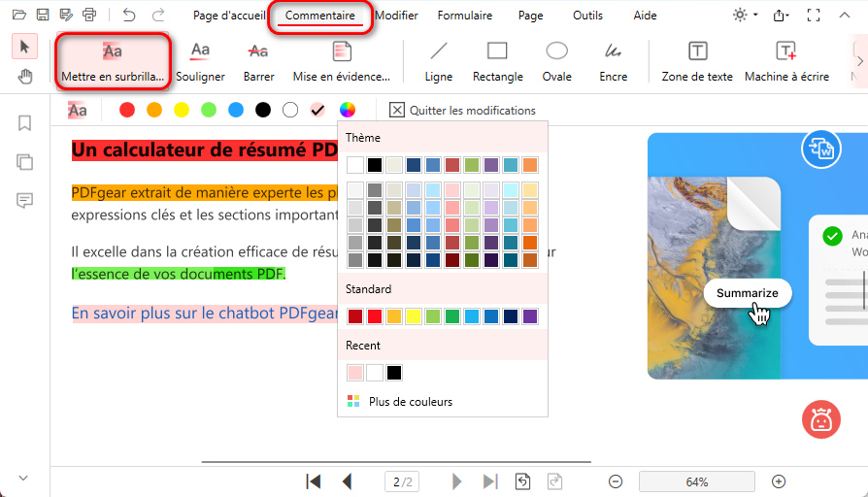Expand the left sidebar bottom chevron
868x497 pixels.
point(23,478)
